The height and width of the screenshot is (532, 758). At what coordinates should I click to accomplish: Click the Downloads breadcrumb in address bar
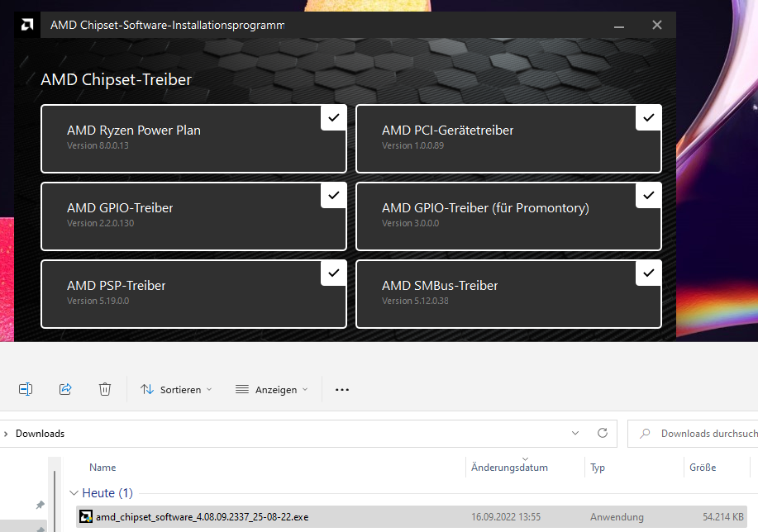[x=41, y=434]
